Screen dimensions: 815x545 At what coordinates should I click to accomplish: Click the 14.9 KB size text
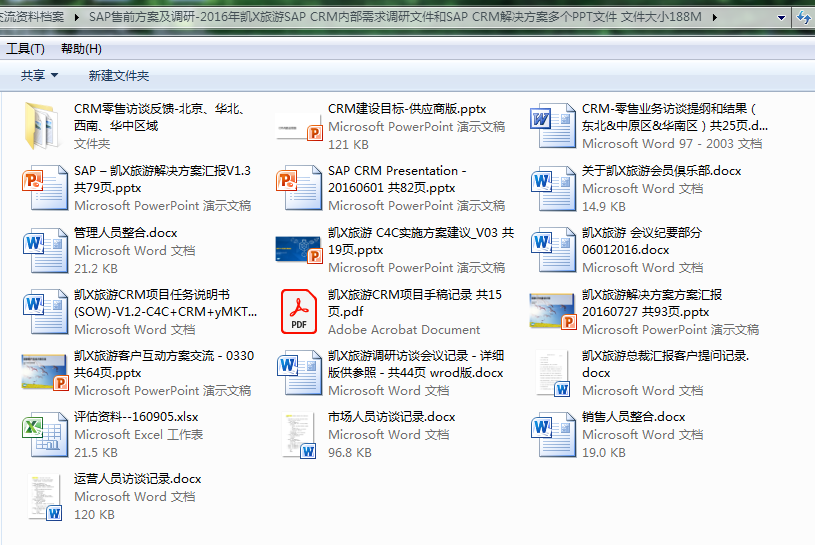(x=603, y=206)
